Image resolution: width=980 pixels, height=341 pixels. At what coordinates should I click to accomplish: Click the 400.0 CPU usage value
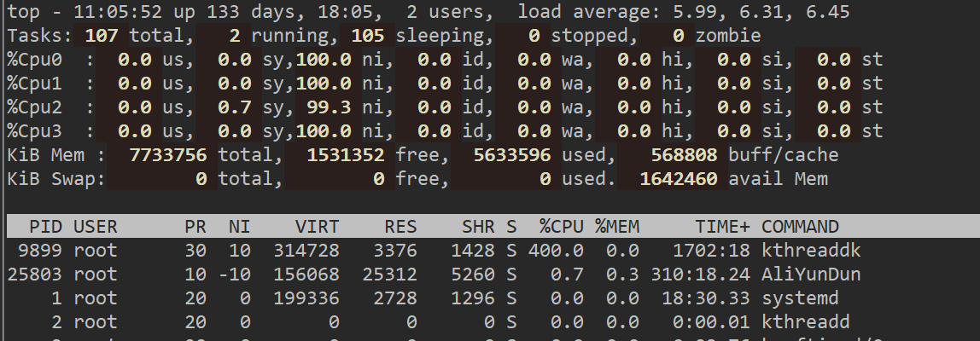(556, 251)
